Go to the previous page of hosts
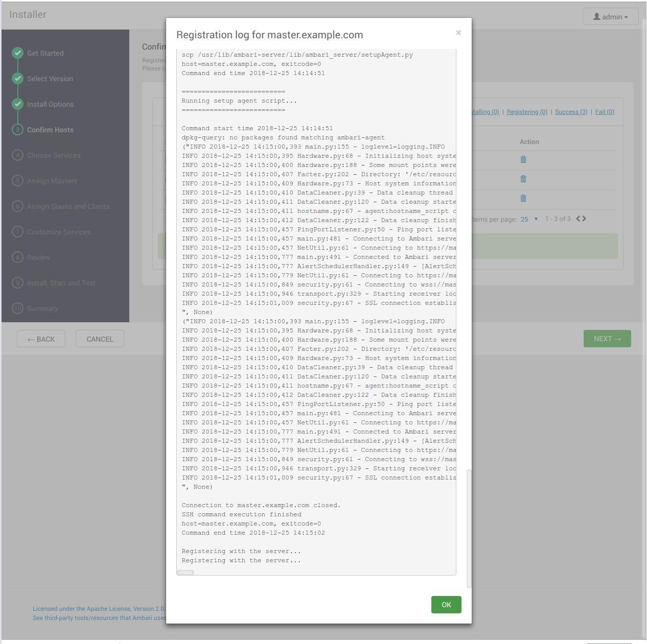 [579, 219]
